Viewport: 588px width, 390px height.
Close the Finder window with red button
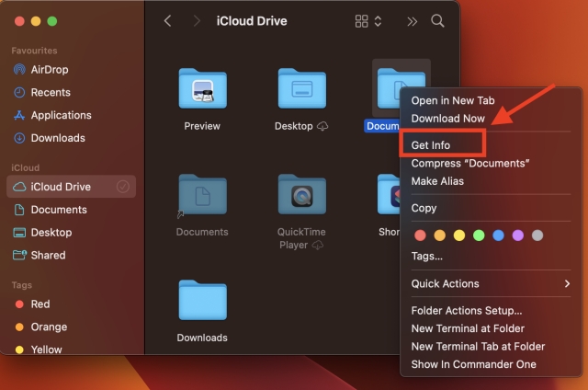tap(19, 21)
